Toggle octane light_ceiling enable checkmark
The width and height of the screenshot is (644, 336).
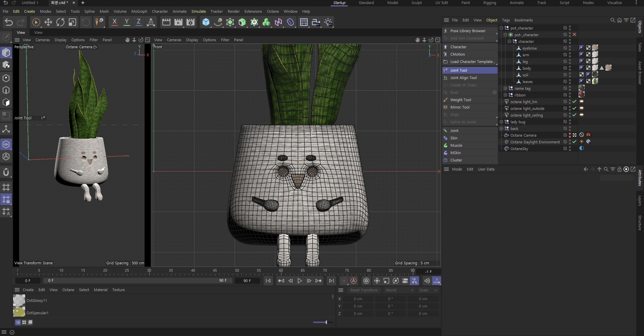point(575,115)
